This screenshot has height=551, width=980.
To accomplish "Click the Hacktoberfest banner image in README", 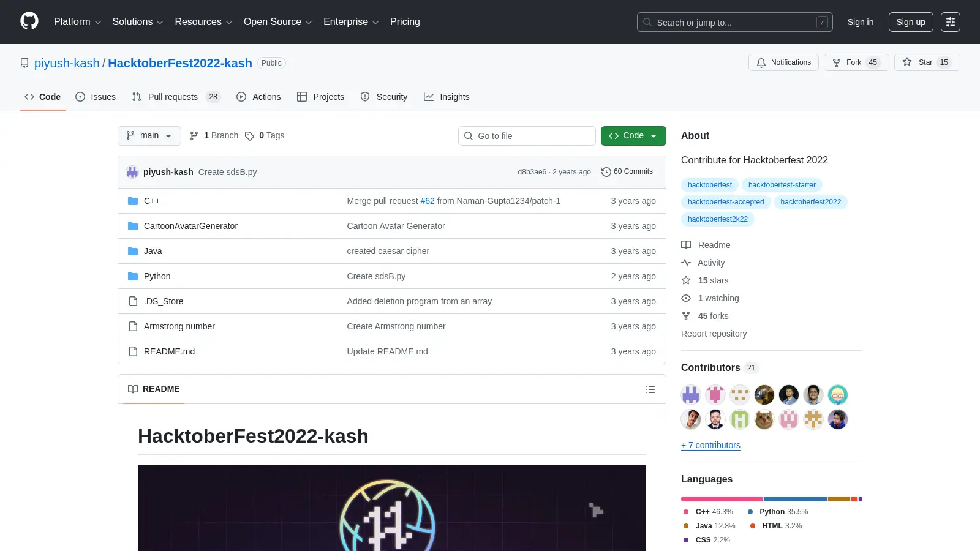I will click(392, 508).
